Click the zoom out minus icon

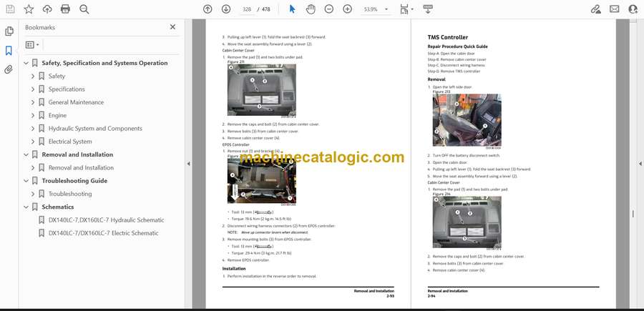pyautogui.click(x=329, y=9)
